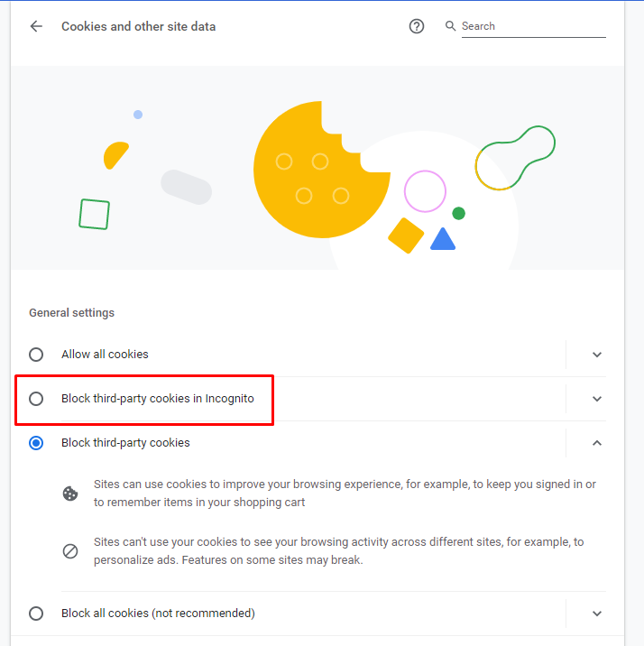The image size is (644, 646).
Task: Click into the Search settings field
Action: [533, 26]
